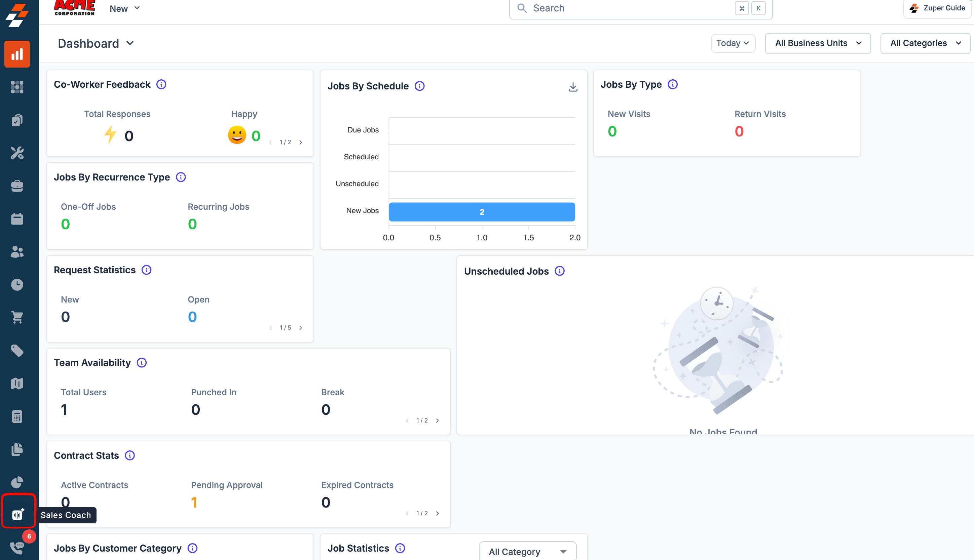
Task: Open the Today date range dropdown
Action: pyautogui.click(x=733, y=43)
